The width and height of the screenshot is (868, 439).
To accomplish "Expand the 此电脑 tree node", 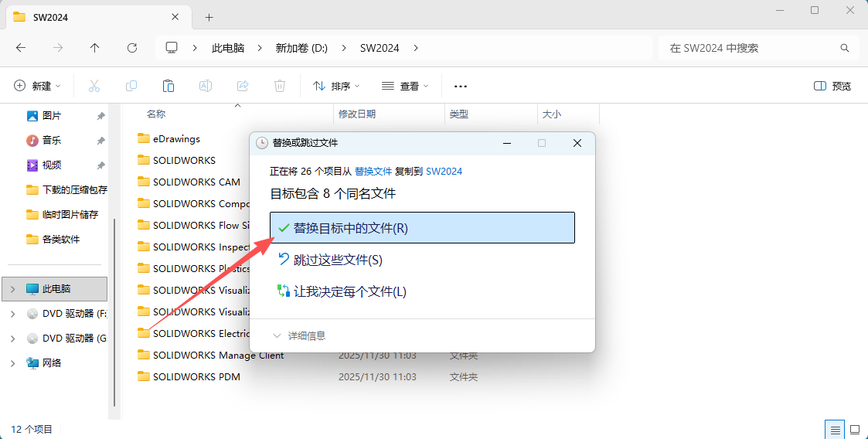I will click(12, 289).
